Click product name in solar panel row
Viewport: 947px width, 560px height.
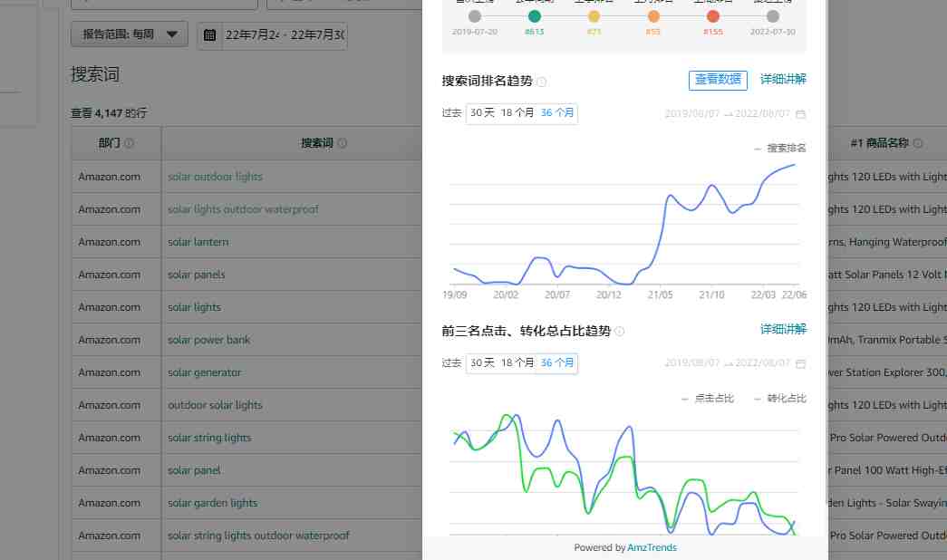pos(887,470)
